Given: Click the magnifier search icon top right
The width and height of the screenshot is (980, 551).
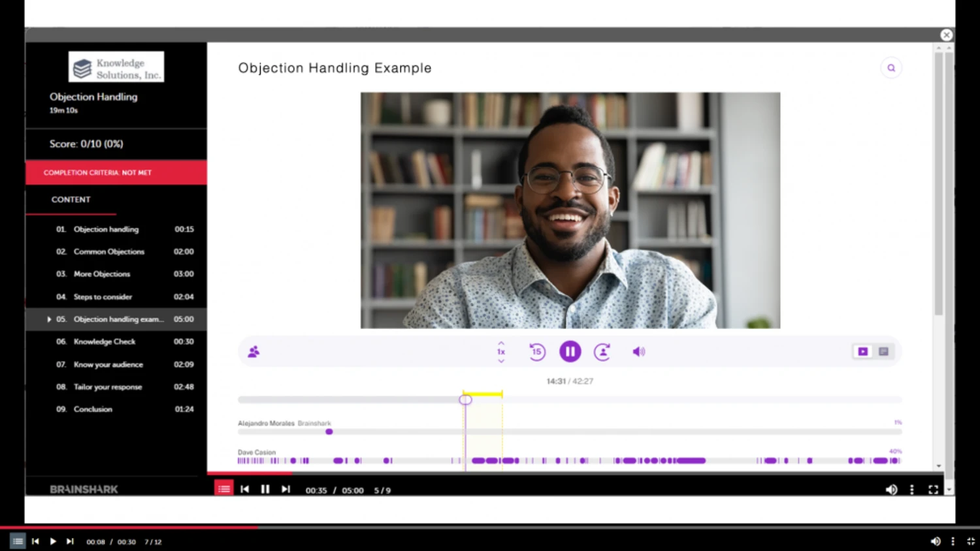Looking at the screenshot, I should pyautogui.click(x=891, y=68).
